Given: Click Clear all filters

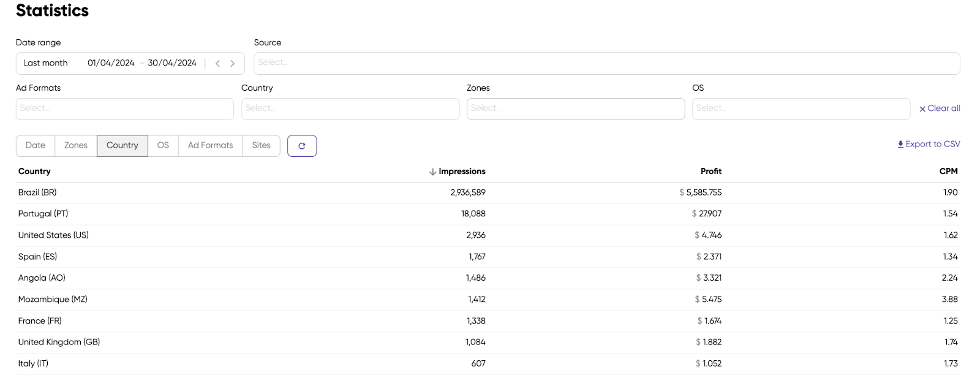Looking at the screenshot, I should point(940,108).
